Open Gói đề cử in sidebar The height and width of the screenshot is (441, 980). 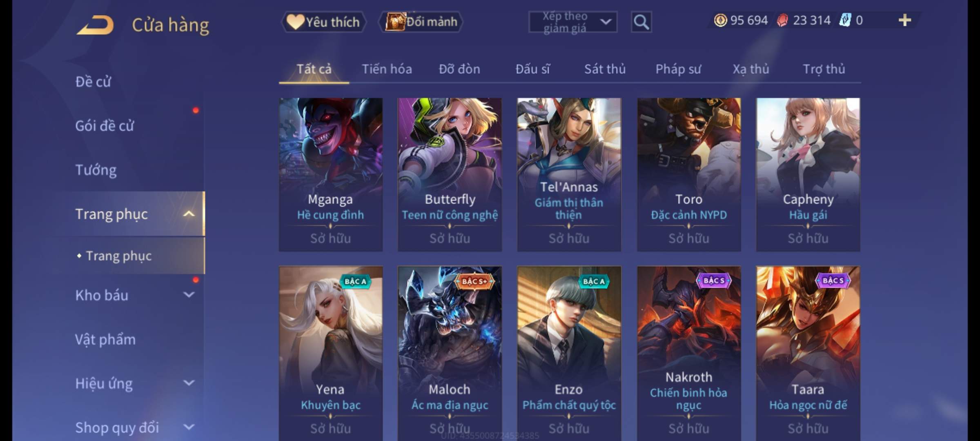[105, 126]
